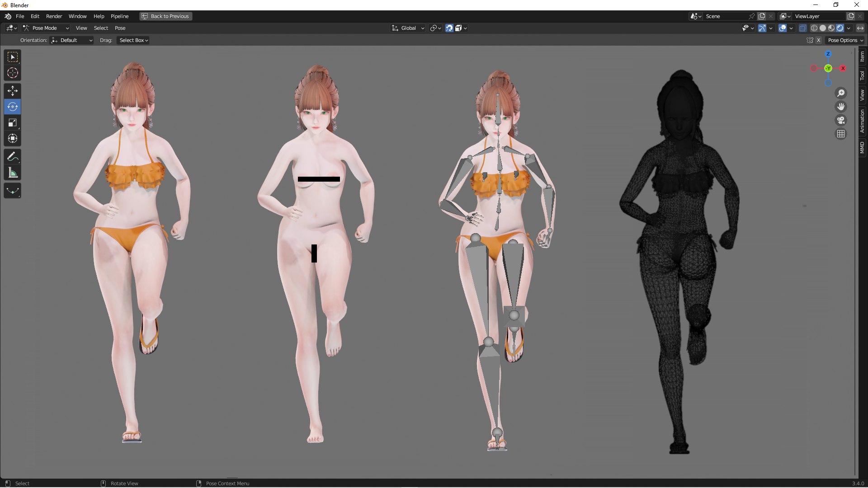Toggle the camera view icon
Screen dimensions: 868x488
pyautogui.click(x=841, y=120)
